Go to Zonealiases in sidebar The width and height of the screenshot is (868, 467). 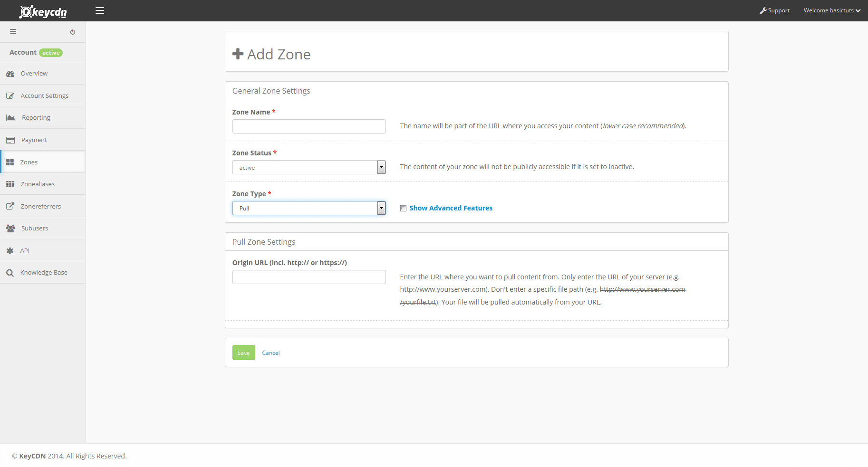38,184
